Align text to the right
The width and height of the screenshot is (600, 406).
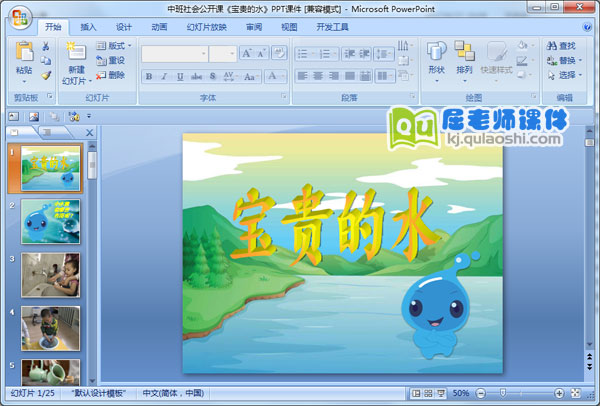333,76
